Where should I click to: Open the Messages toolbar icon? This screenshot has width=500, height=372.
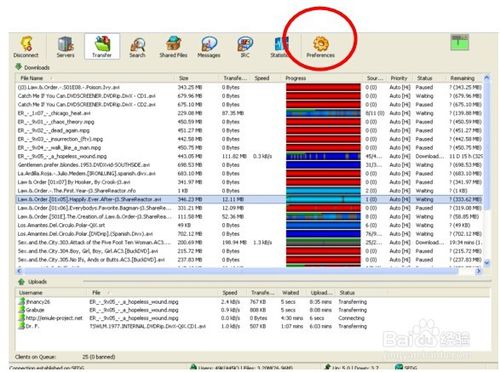209,47
